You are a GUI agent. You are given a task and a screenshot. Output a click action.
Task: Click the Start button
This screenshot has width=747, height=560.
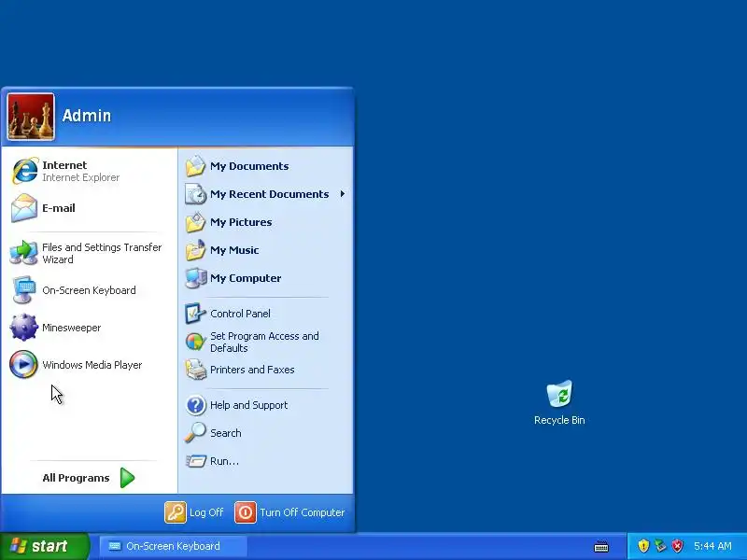(45, 546)
